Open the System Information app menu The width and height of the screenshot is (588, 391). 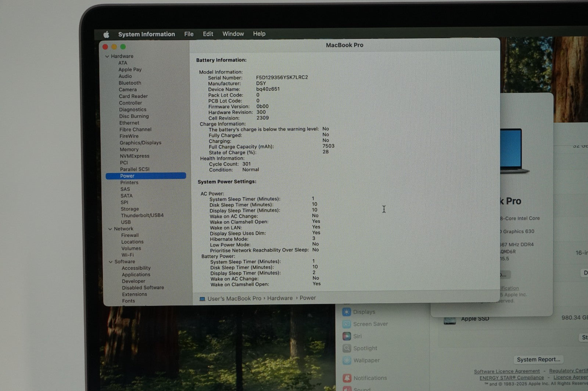(x=147, y=34)
